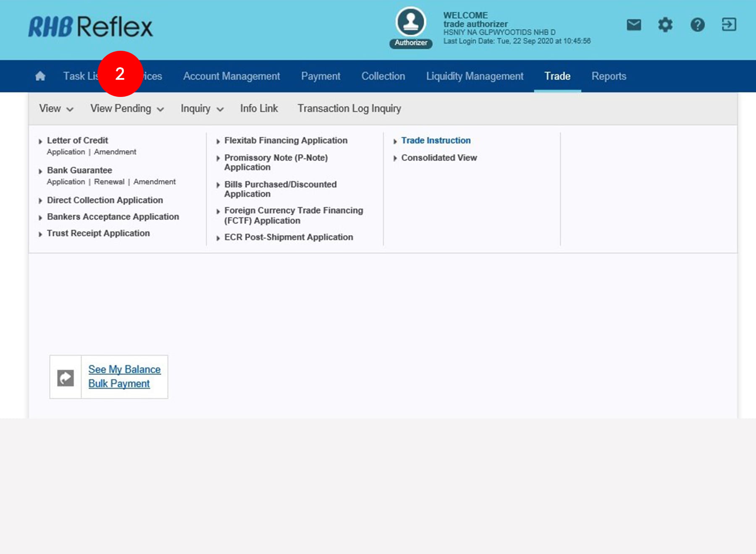Viewport: 756px width, 554px height.
Task: Open the Inquiry dropdown menu
Action: point(202,109)
